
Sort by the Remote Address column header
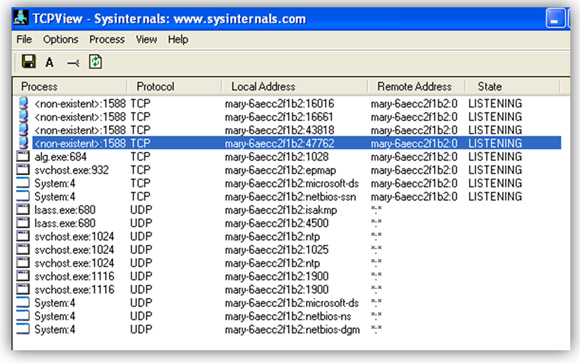click(x=416, y=87)
